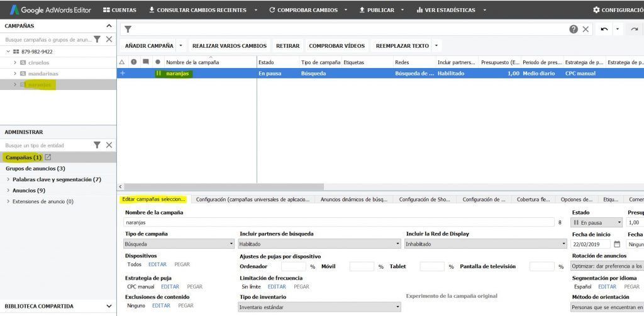This screenshot has width=644, height=316.
Task: Click Comprobar Cambios
Action: [303, 10]
